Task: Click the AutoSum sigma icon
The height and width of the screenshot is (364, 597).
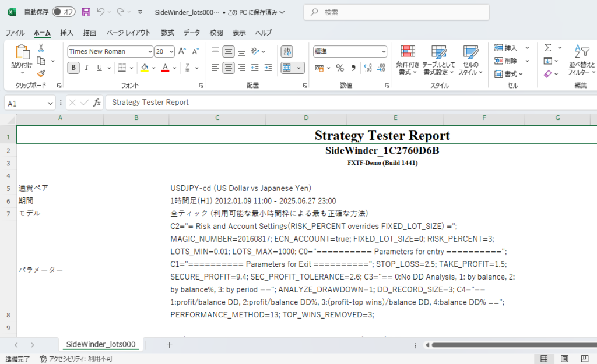Action: (548, 48)
